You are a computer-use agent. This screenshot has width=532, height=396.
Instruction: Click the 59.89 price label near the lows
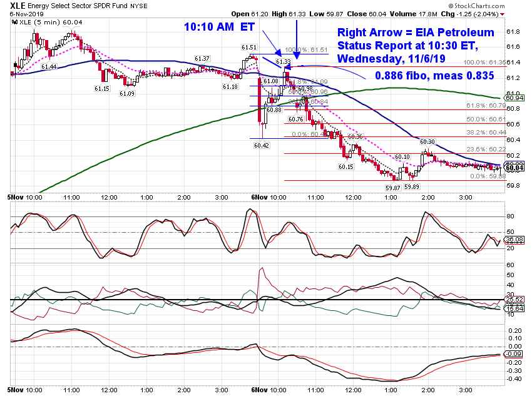(x=412, y=186)
